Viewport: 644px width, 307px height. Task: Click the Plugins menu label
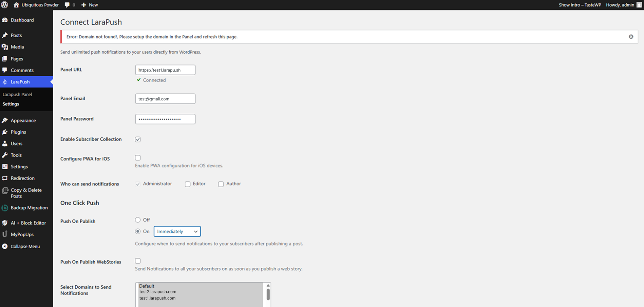18,132
